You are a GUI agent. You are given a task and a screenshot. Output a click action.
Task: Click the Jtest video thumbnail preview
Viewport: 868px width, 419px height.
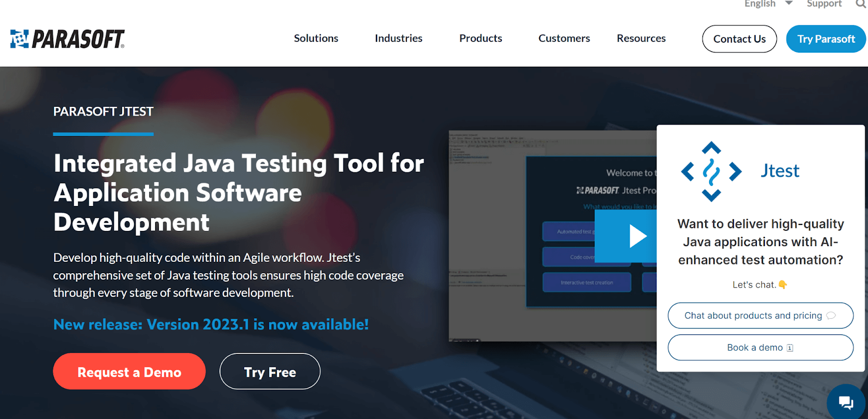[x=553, y=236]
